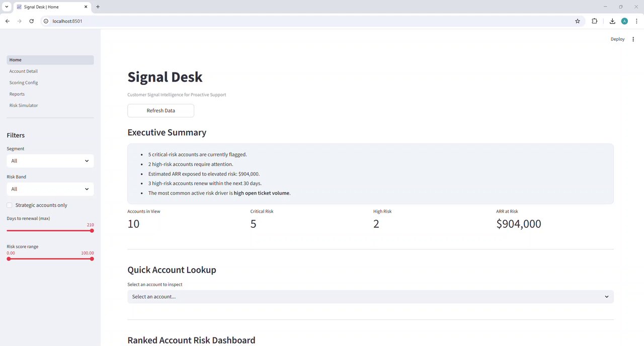This screenshot has width=644, height=346.
Task: Bookmark this page with the star icon
Action: point(578,21)
